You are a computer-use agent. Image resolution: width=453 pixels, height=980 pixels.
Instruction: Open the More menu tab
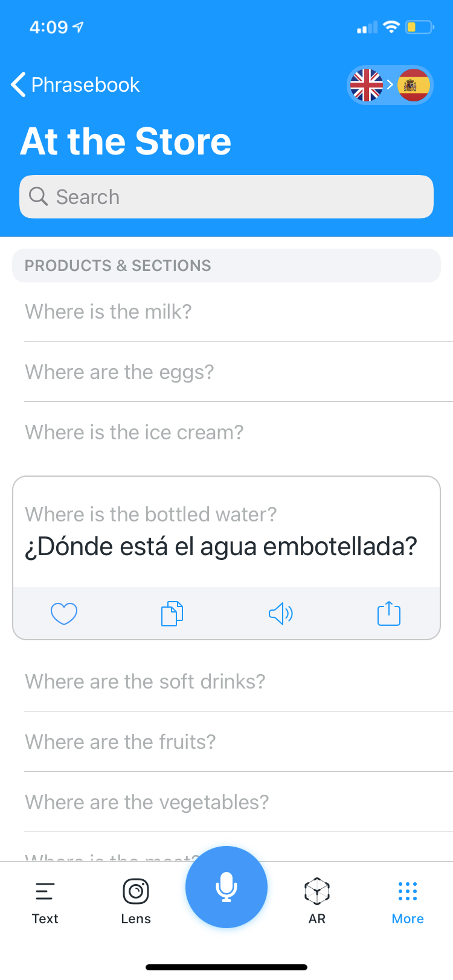(x=408, y=900)
